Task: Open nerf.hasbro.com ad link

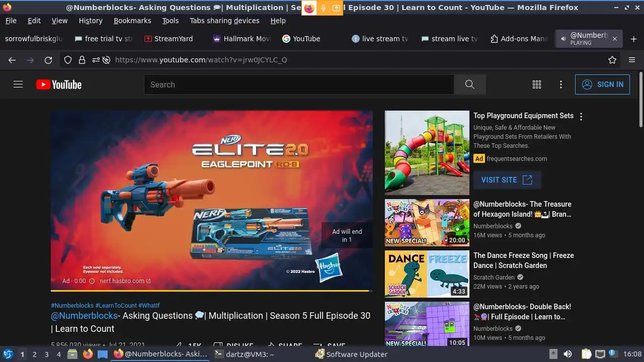Action: (x=125, y=281)
